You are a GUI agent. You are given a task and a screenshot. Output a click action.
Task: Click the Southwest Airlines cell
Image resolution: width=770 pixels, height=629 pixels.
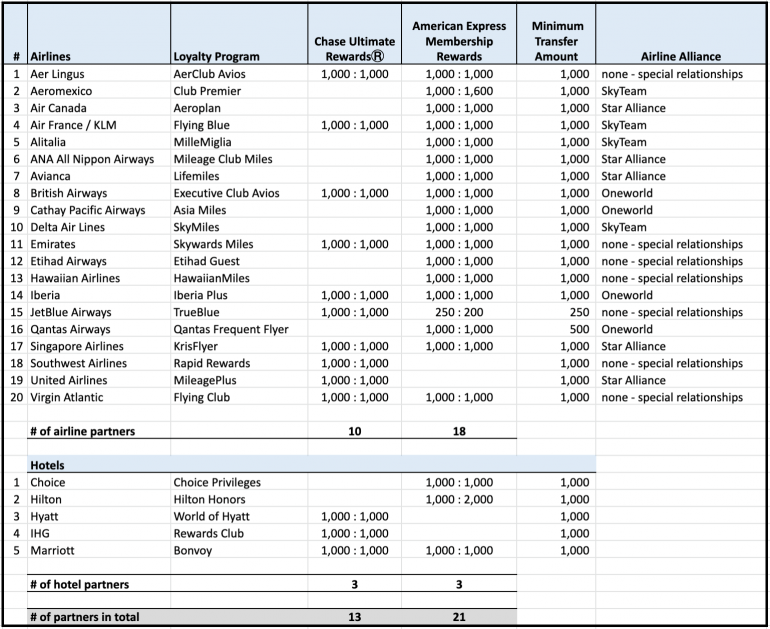coord(79,364)
